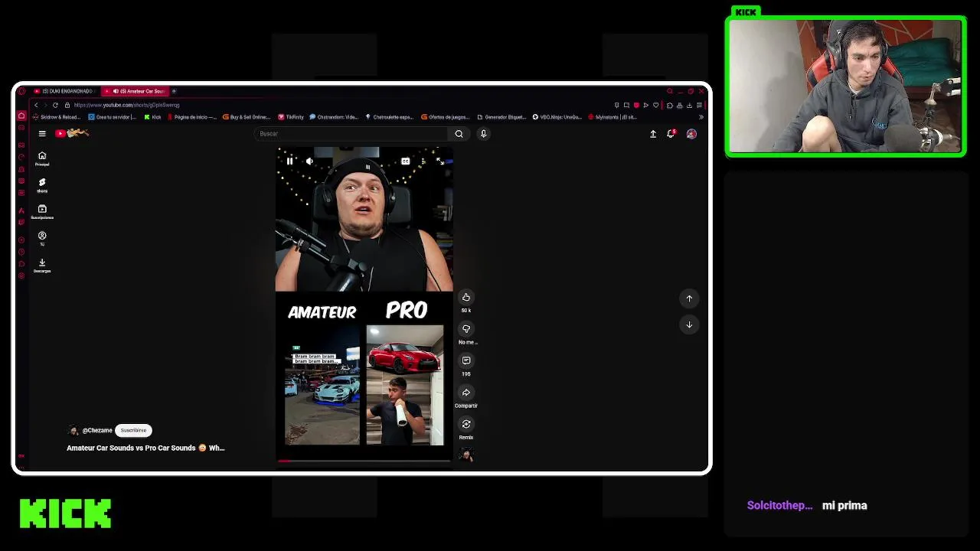Start voice search with the microphone
Viewport: 980px width, 551px height.
483,134
